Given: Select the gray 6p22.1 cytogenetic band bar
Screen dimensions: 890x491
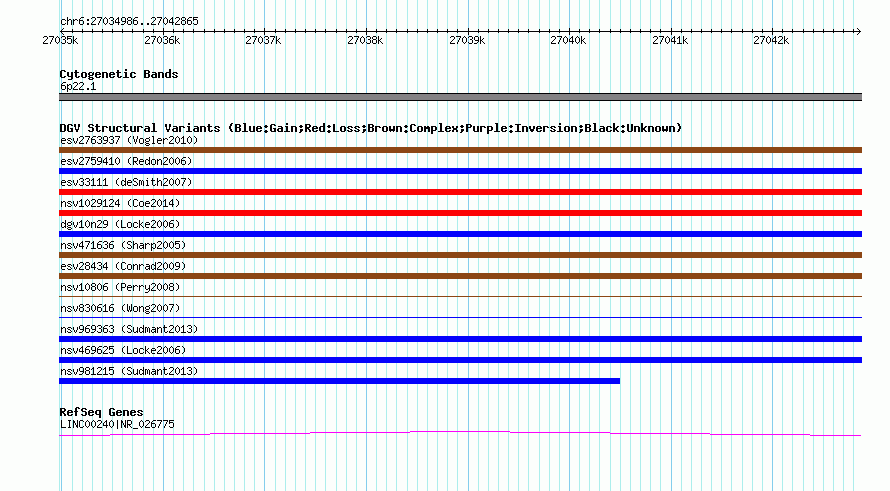Looking at the screenshot, I should 460,97.
